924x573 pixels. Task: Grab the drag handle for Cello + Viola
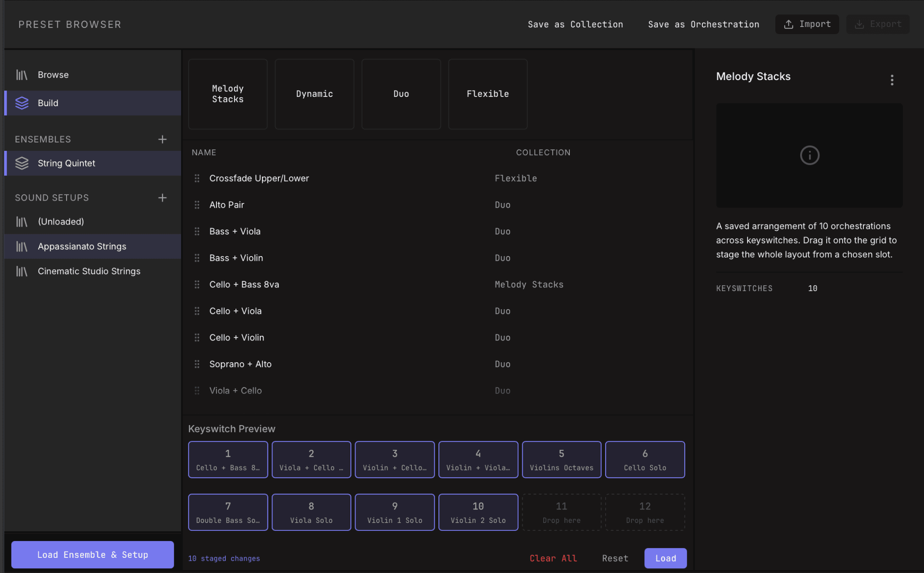click(197, 311)
